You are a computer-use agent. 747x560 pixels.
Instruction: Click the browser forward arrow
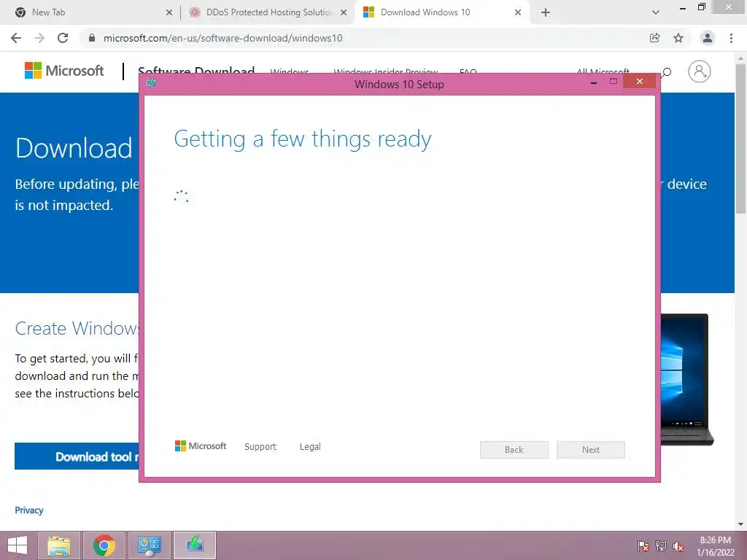(x=39, y=38)
